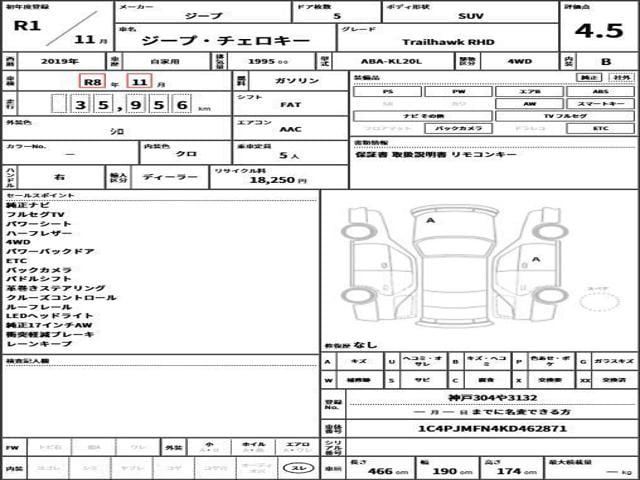
Task: Click the A mark on the car hood diagram
Action: coord(430,218)
